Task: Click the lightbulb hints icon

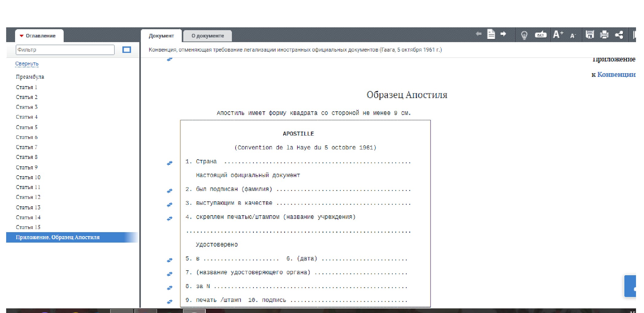Action: (x=524, y=35)
